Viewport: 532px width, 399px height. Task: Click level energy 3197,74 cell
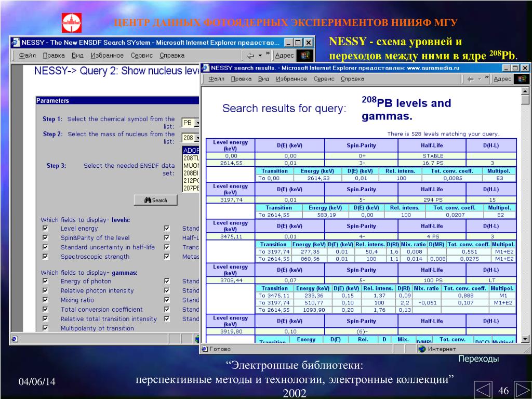231,200
